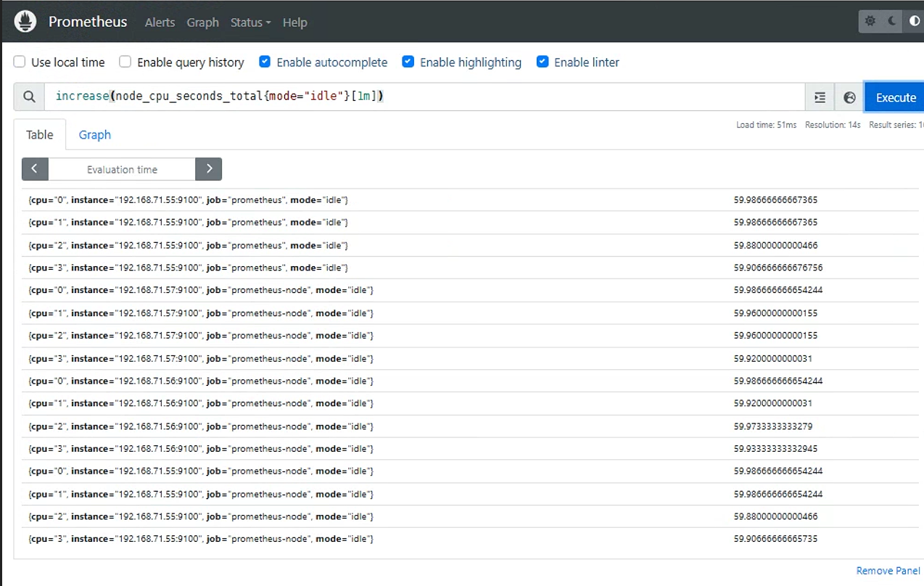The width and height of the screenshot is (924, 586).
Task: Turn off the Enable linter checkbox
Action: click(x=543, y=62)
